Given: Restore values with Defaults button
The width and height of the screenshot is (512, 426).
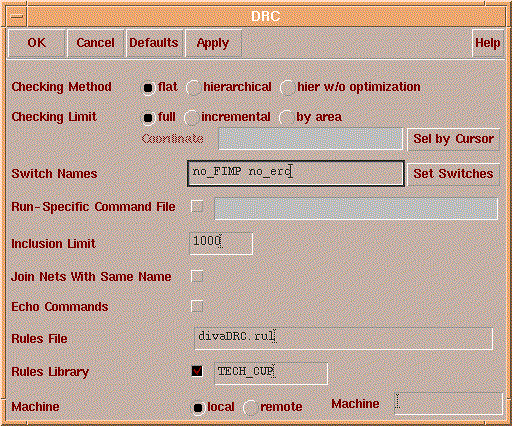Looking at the screenshot, I should pyautogui.click(x=154, y=43).
